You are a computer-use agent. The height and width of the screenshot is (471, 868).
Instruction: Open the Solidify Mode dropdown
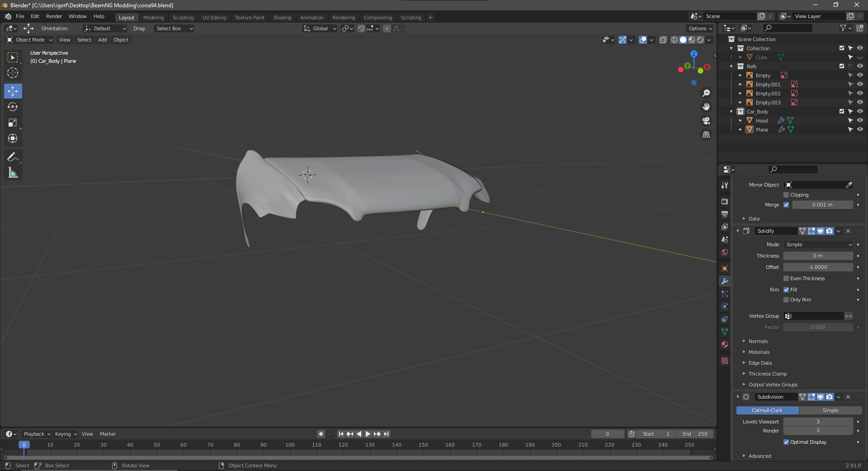tap(818, 245)
